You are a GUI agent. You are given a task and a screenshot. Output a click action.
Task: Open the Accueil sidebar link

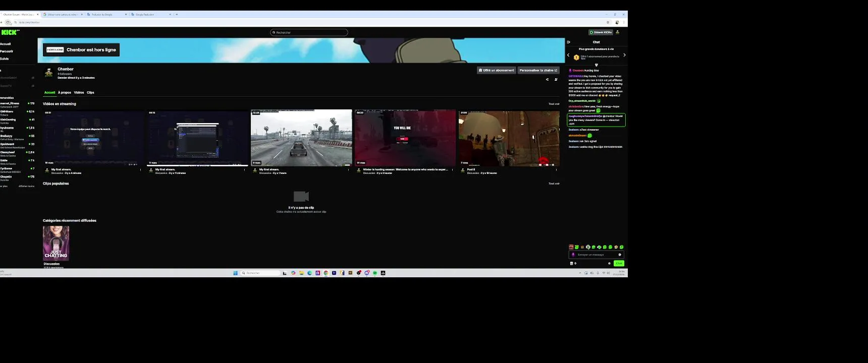click(6, 44)
